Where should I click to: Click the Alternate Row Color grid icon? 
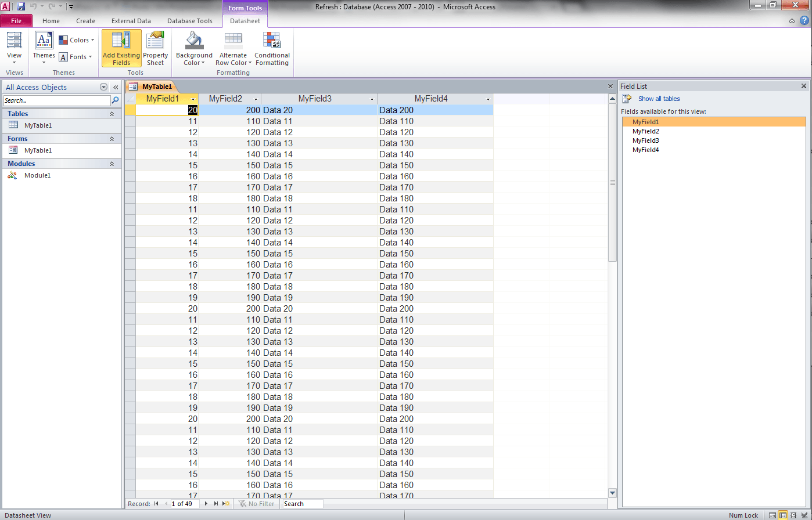point(233,40)
